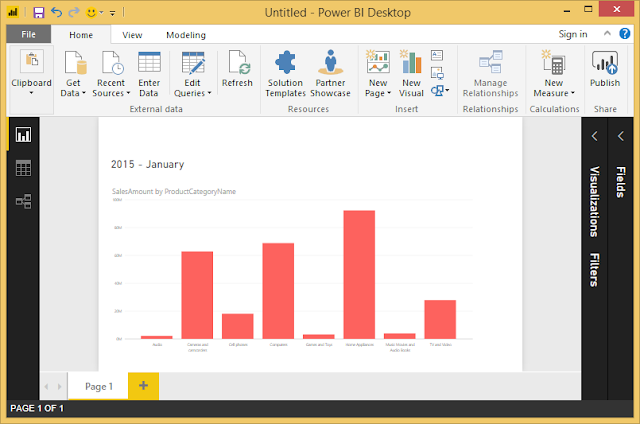Click the 'SalesAmount by ProductCategoryName' chart title

click(x=174, y=191)
